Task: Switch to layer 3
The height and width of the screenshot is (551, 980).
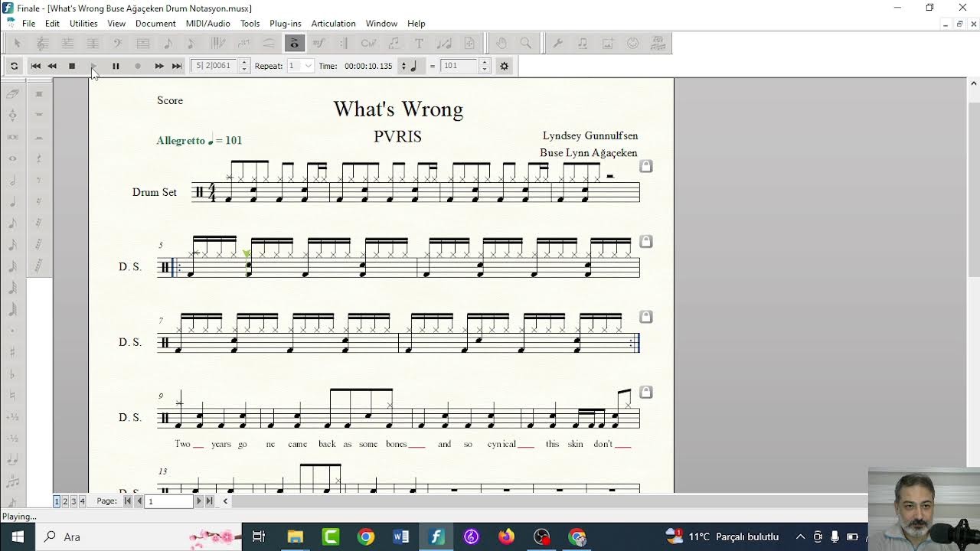Action: coord(73,501)
